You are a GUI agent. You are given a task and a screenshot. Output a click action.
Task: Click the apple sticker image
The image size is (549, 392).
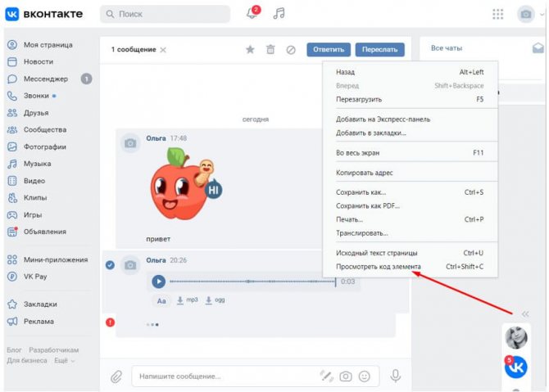[x=185, y=184]
